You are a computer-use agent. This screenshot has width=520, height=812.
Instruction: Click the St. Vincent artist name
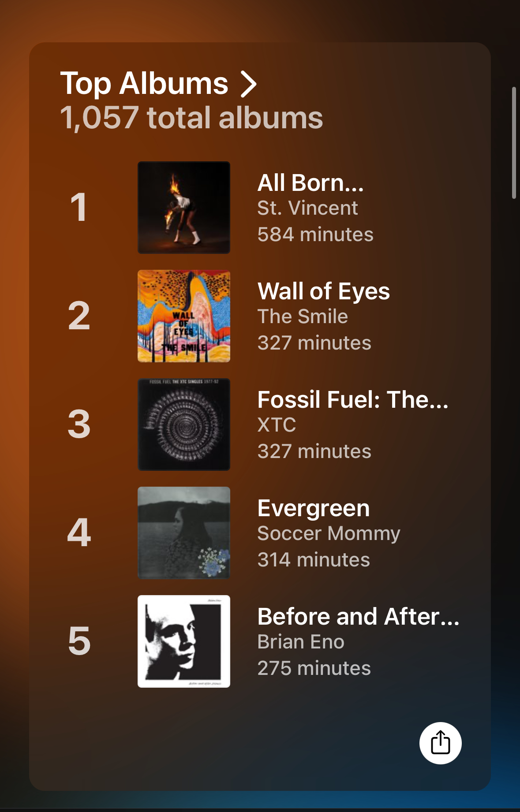(x=307, y=208)
